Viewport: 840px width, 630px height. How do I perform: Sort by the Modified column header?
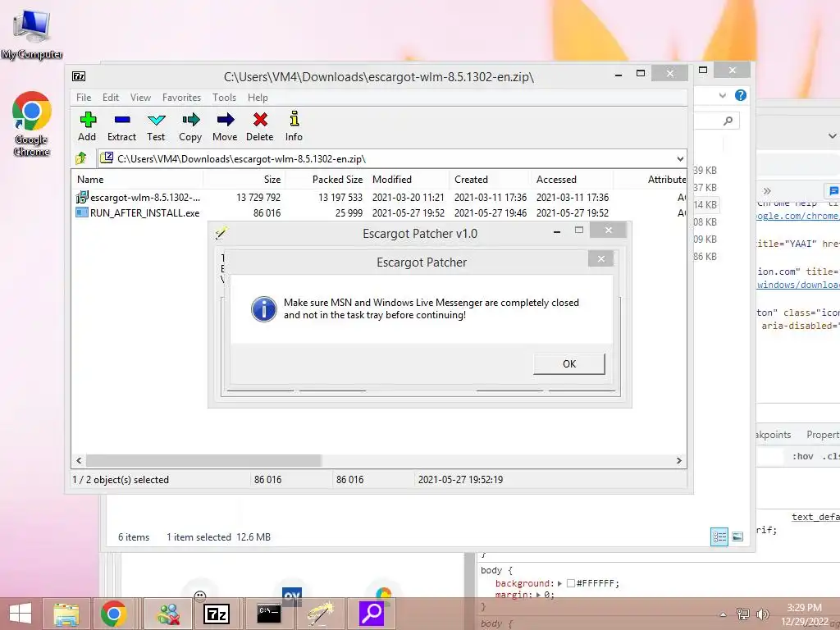click(409, 180)
